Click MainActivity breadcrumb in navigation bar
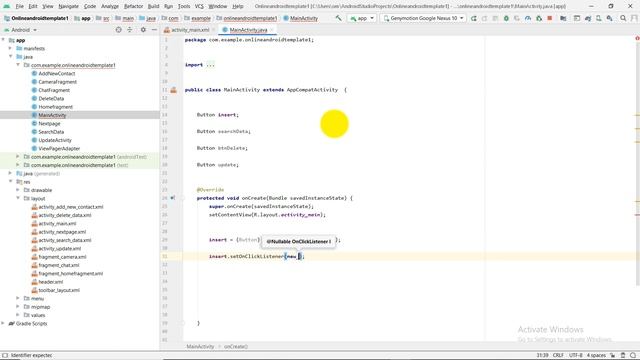Screen dimensions: 640x360 pos(304,18)
